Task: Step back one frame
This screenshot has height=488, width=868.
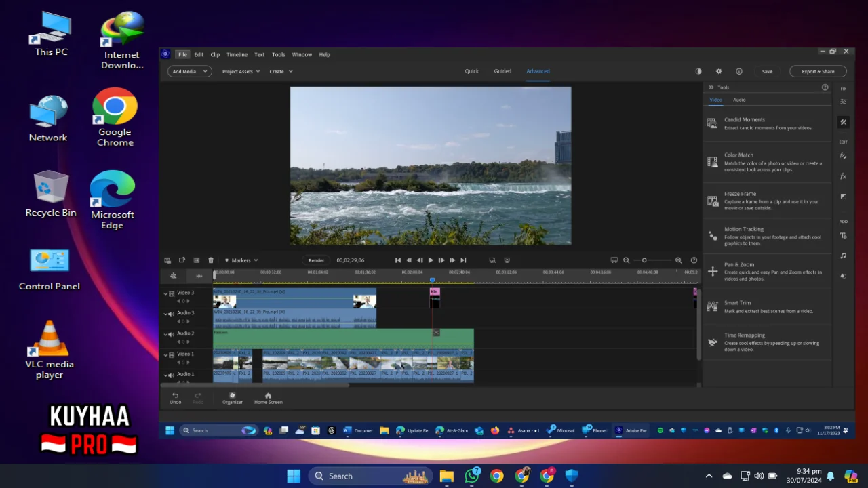Action: click(420, 260)
